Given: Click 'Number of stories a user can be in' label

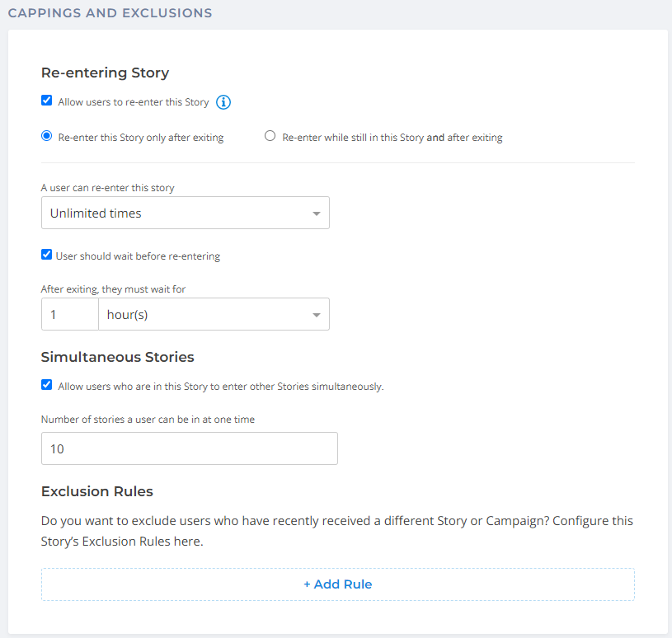Looking at the screenshot, I should pos(148,420).
